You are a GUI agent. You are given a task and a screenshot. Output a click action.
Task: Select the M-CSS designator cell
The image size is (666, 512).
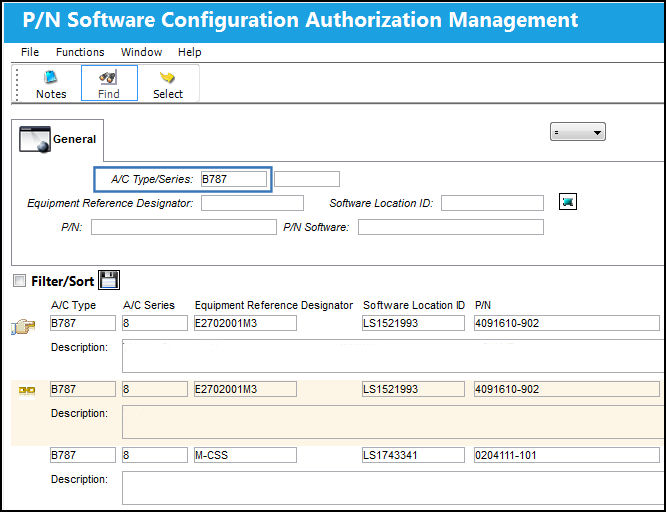(245, 455)
